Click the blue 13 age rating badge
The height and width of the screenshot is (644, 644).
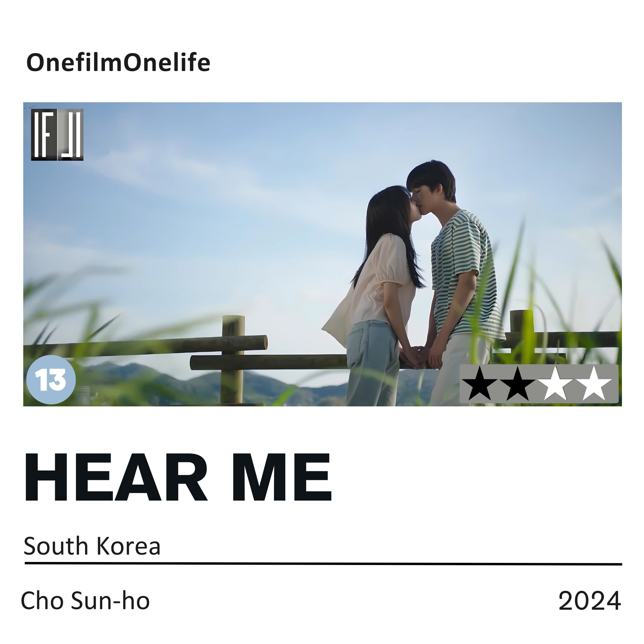point(51,380)
